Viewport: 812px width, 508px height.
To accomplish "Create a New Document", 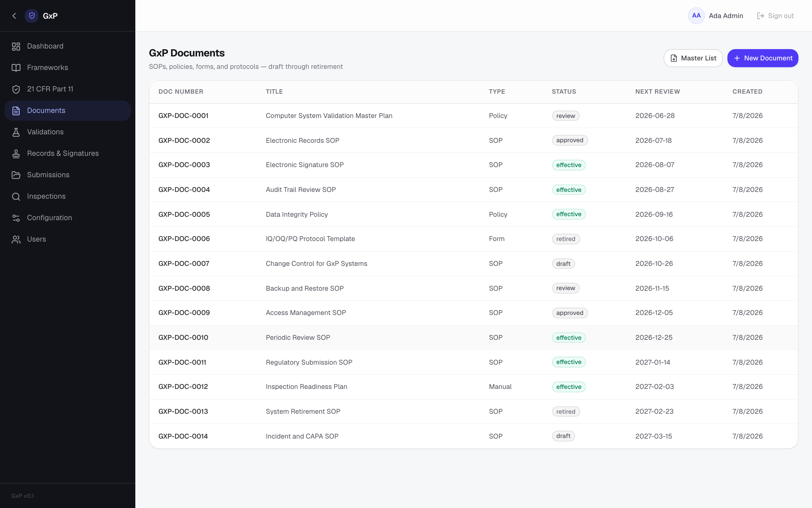I will coord(763,58).
